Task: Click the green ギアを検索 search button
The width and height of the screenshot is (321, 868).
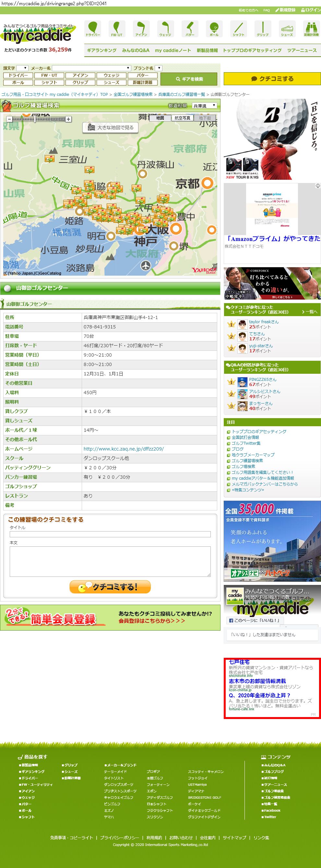Action: click(189, 79)
